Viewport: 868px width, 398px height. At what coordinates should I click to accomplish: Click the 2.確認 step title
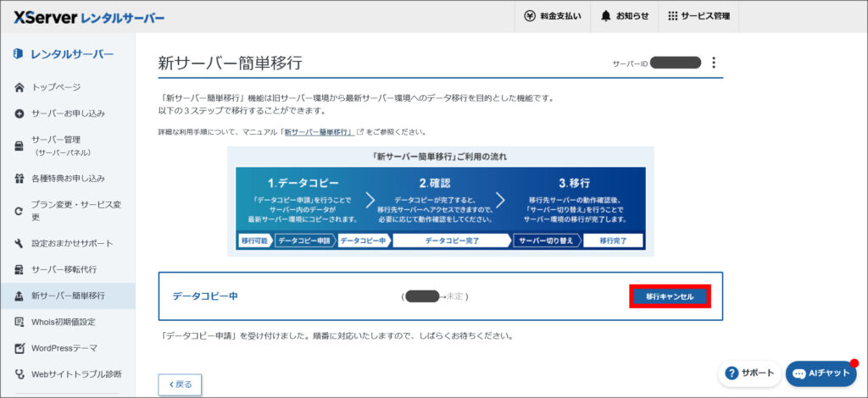(435, 183)
